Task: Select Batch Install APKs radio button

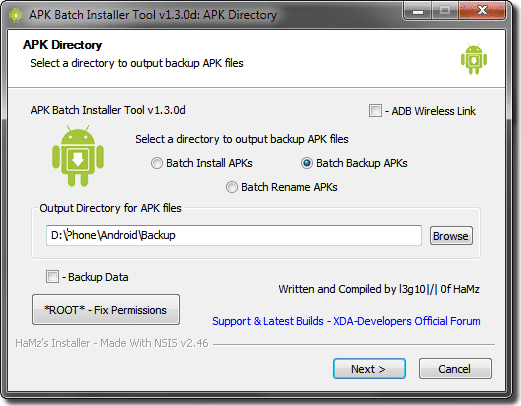Action: 157,163
